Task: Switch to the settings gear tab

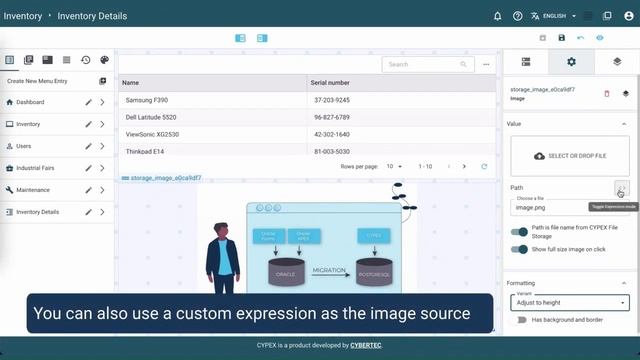Action: (x=571, y=62)
